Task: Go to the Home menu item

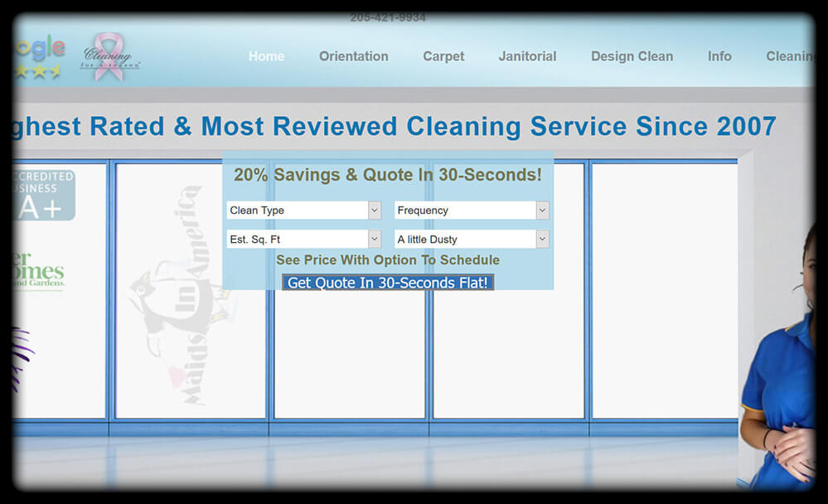Action: pyautogui.click(x=266, y=56)
